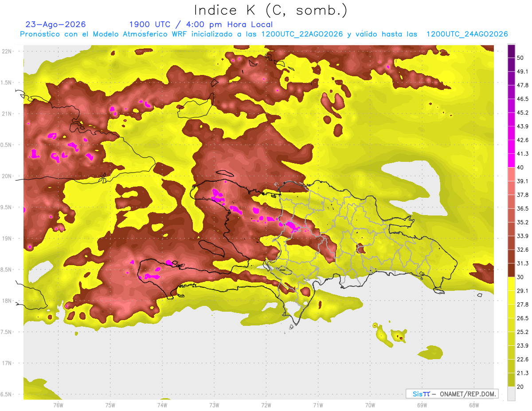The height and width of the screenshot is (411, 532).
Task: Click the colorbar value '37.8'
Action: click(x=523, y=195)
